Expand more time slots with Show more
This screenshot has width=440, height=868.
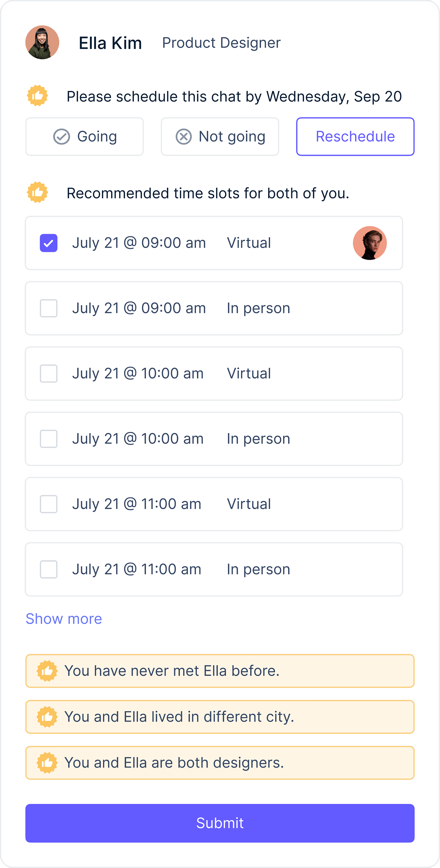64,618
